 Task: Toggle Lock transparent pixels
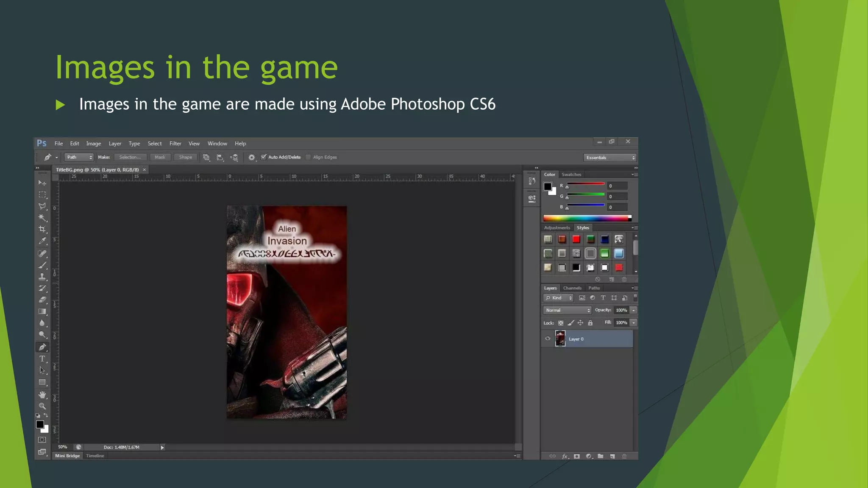(561, 323)
